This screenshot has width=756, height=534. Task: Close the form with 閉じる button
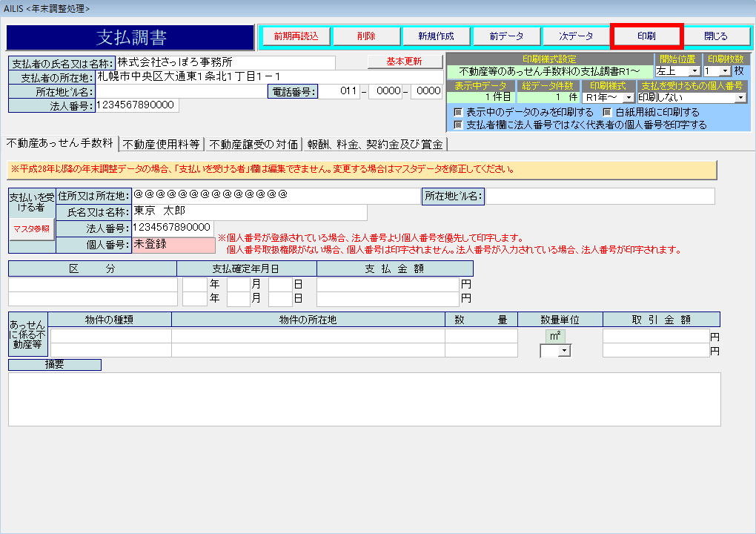pos(715,36)
